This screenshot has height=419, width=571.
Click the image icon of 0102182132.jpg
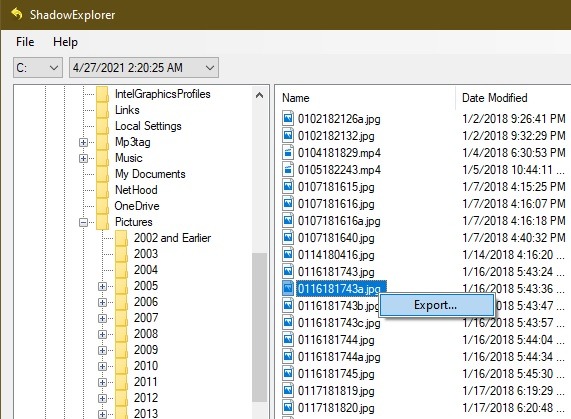click(288, 135)
